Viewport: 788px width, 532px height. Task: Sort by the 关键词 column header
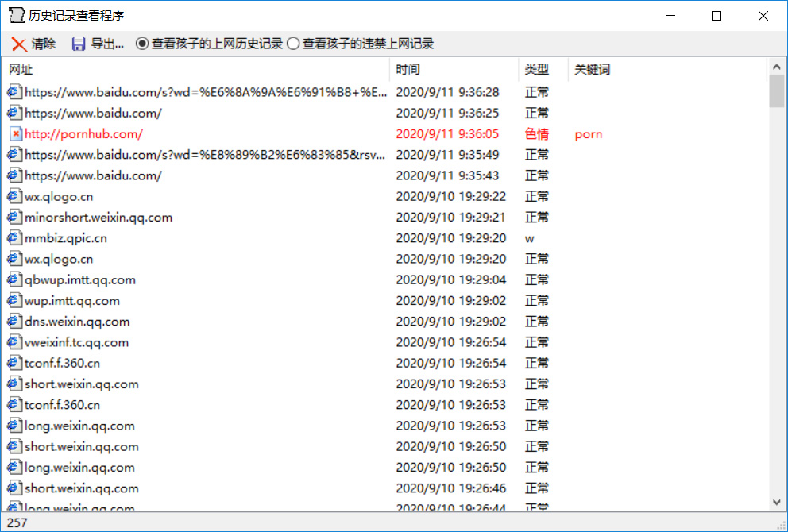667,69
